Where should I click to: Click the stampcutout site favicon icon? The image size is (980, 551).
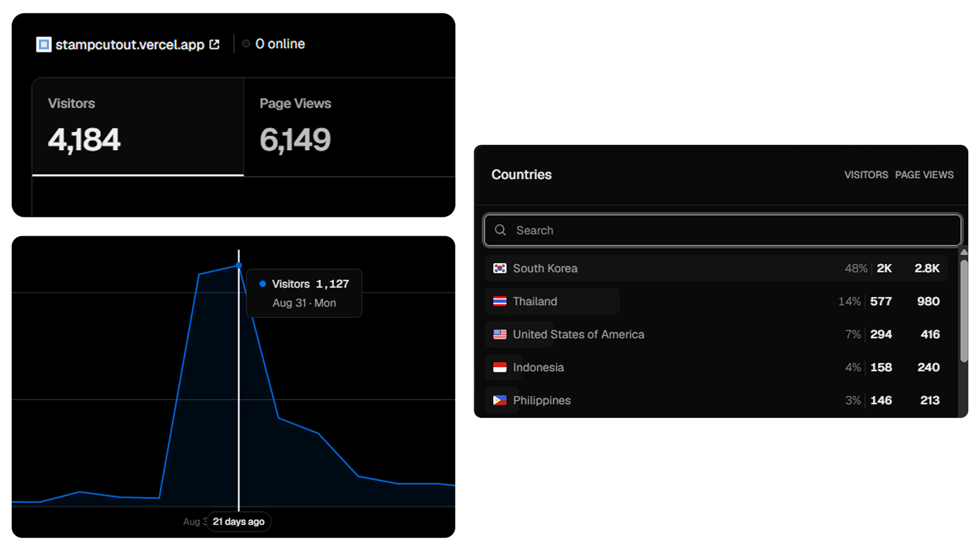(44, 44)
